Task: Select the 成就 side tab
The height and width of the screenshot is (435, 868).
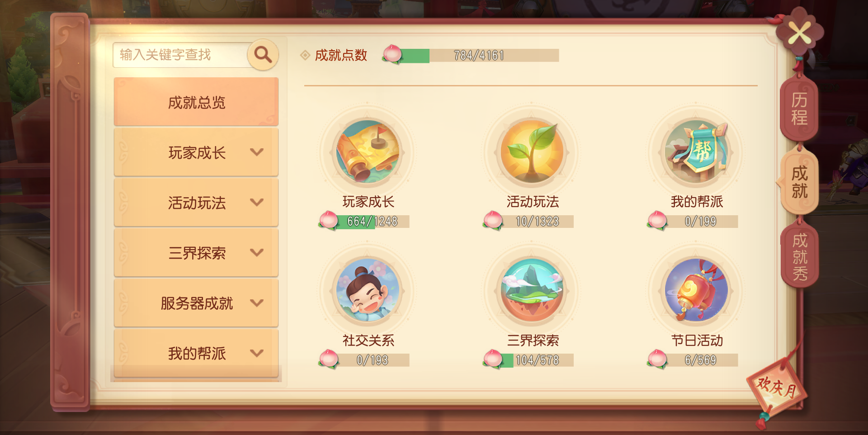Action: coord(799,182)
